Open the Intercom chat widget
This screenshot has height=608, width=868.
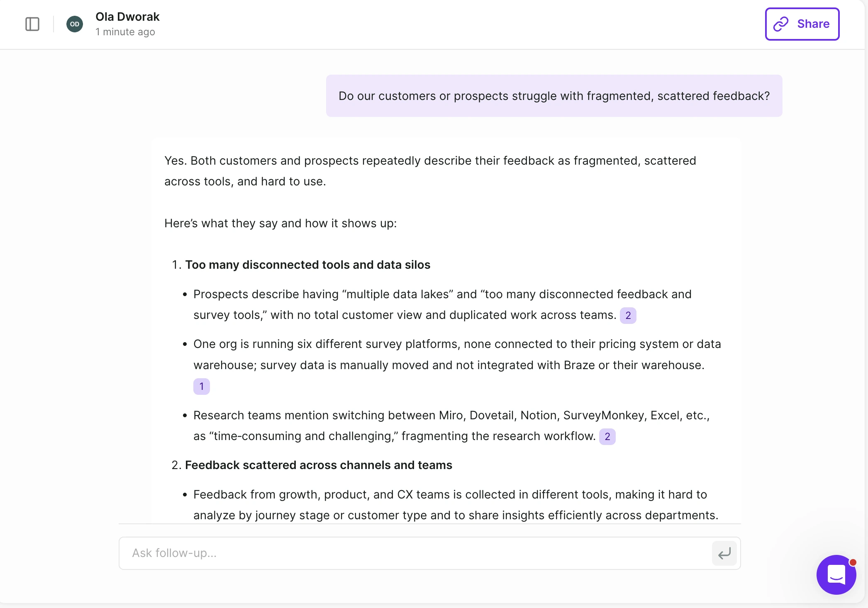(x=836, y=575)
